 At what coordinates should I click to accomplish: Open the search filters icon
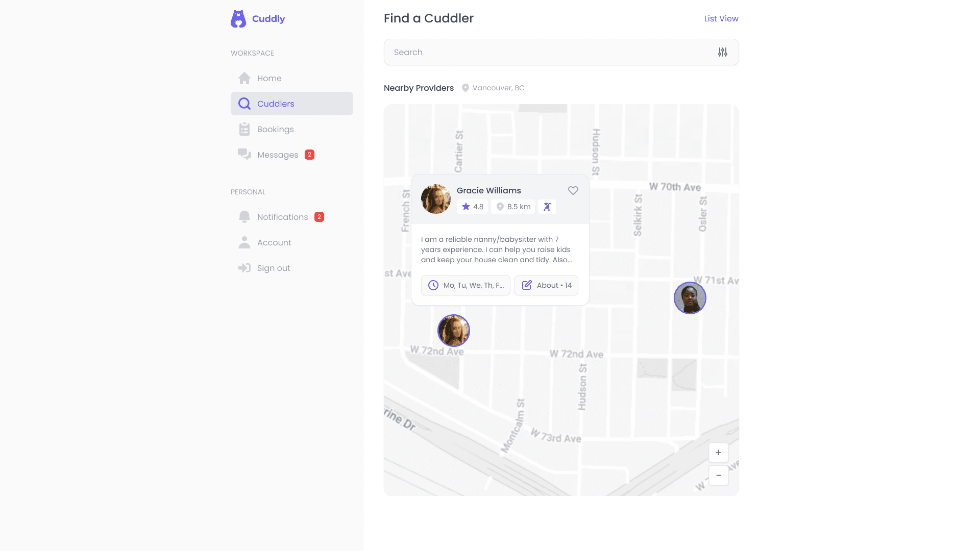[722, 52]
